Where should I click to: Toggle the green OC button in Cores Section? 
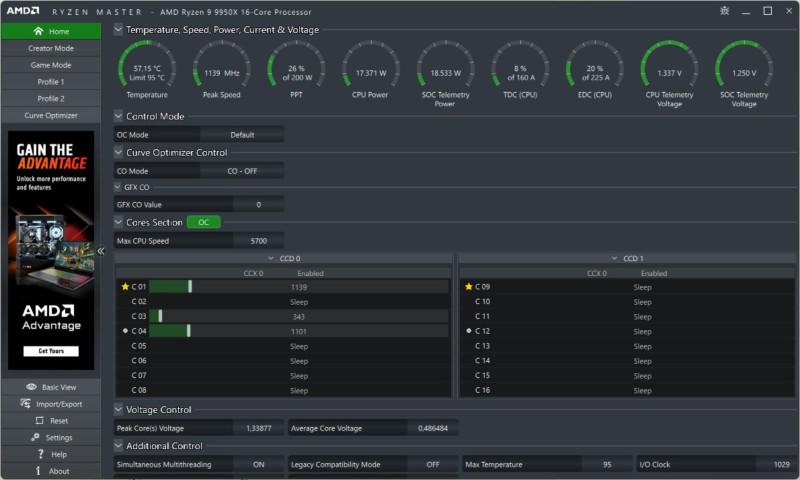click(204, 222)
